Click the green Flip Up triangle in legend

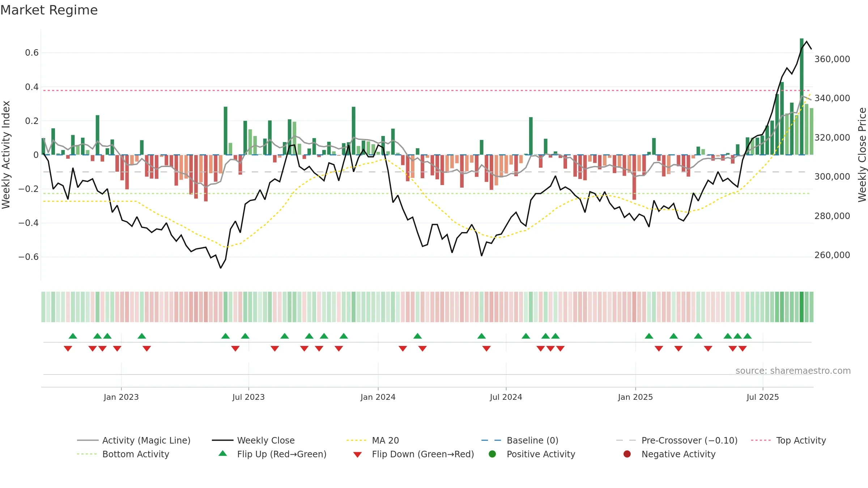tap(223, 453)
